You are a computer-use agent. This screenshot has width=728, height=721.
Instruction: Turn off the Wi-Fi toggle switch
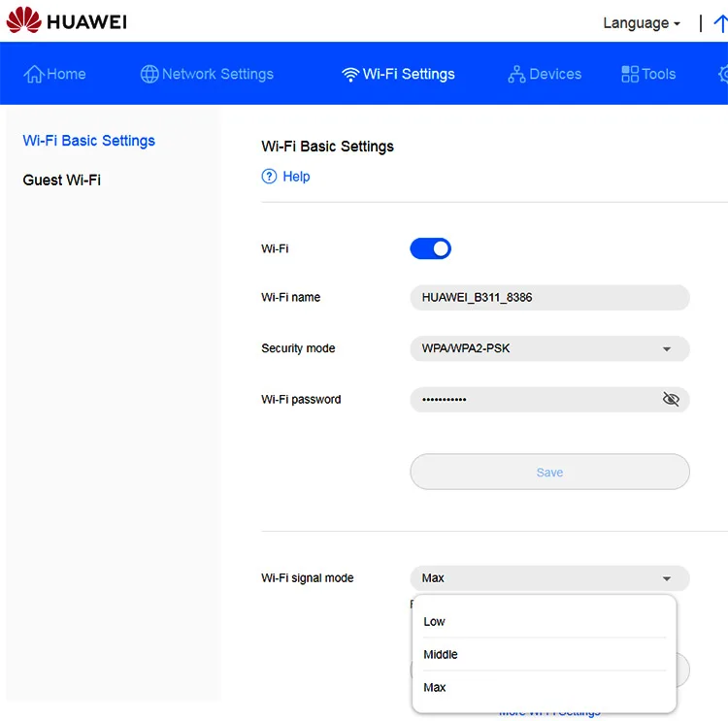pyautogui.click(x=430, y=249)
